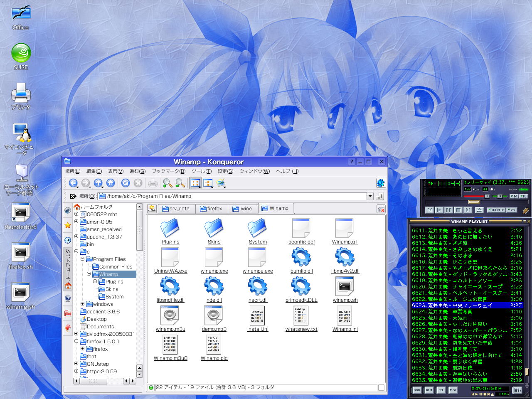Open a new tab with the tab bar icon
532x399 pixels.
click(152, 209)
